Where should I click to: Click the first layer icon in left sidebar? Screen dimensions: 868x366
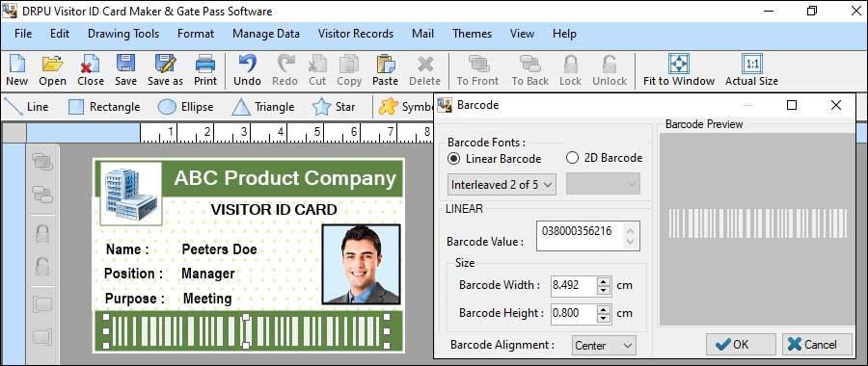click(x=42, y=162)
